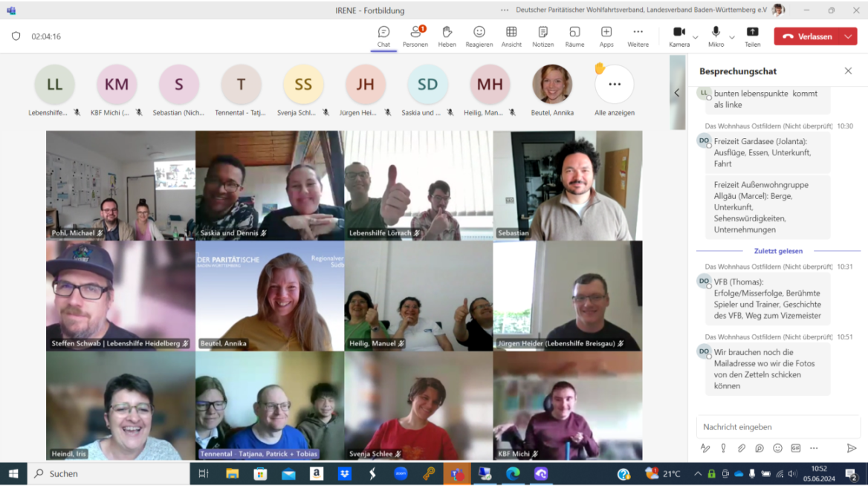
Task: Open Microsoft Edge from the taskbar
Action: [x=513, y=473]
